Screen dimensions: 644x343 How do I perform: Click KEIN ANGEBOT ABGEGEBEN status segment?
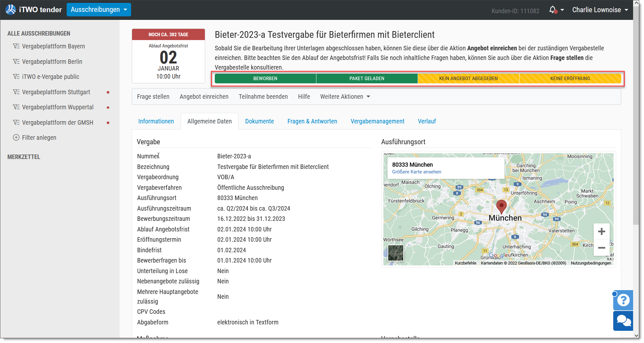click(x=468, y=79)
